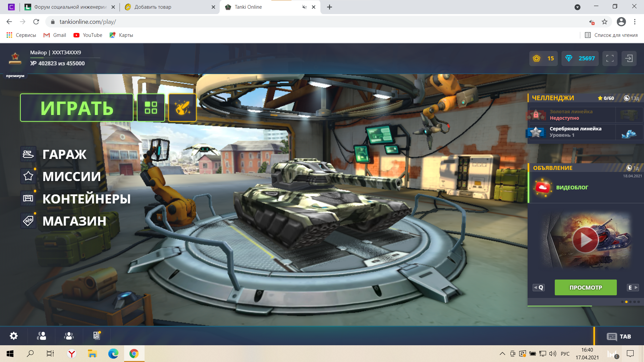644x362 pixels.
Task: Open the clan group icon
Action: pos(69,336)
